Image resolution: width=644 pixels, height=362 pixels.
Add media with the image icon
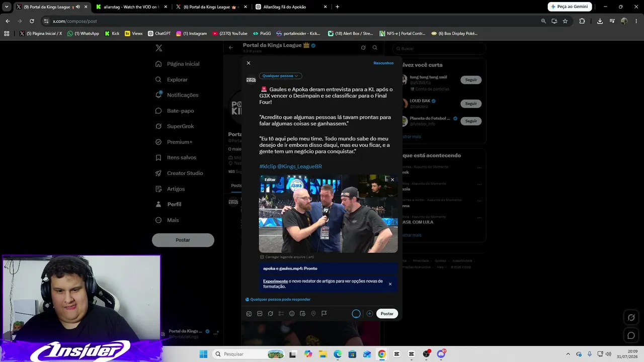(249, 314)
